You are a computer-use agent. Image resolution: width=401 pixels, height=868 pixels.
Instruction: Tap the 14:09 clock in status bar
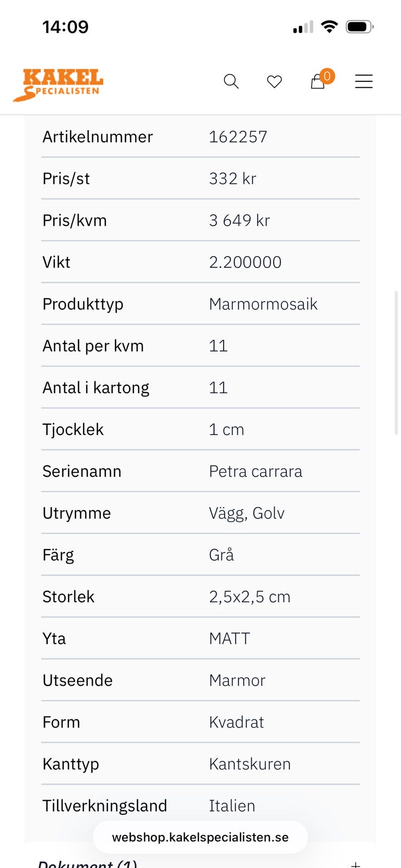[65, 27]
